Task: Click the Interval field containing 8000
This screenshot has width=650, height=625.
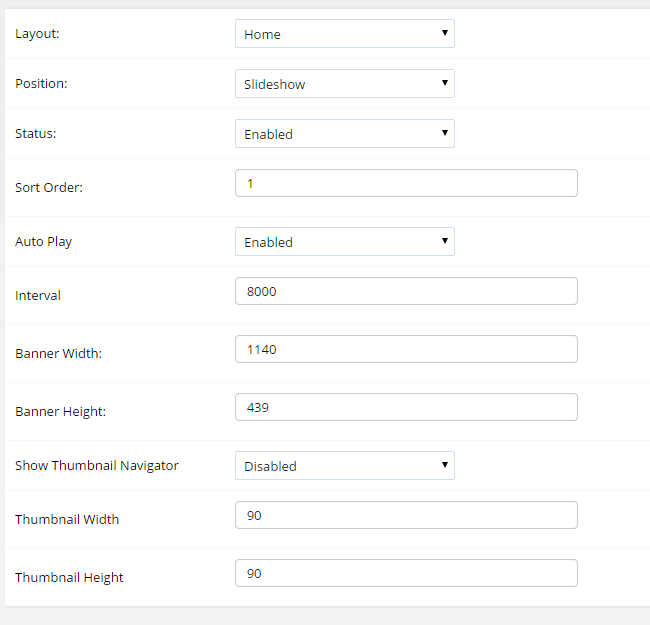Action: [x=406, y=291]
